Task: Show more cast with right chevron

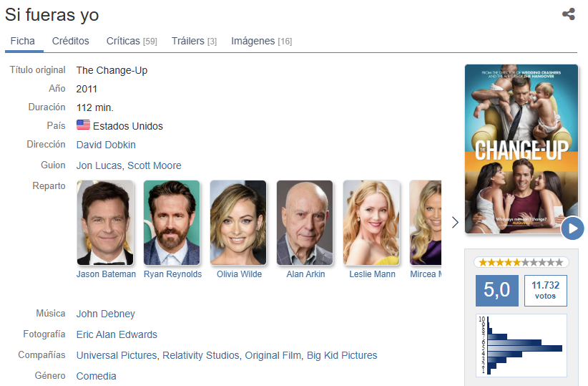Action: pos(455,222)
